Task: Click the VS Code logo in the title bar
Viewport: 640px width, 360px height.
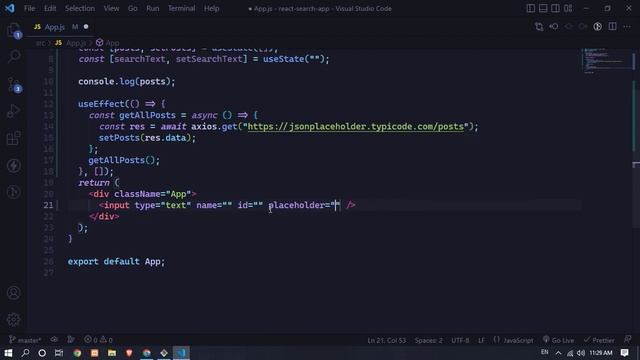Action: [10, 8]
